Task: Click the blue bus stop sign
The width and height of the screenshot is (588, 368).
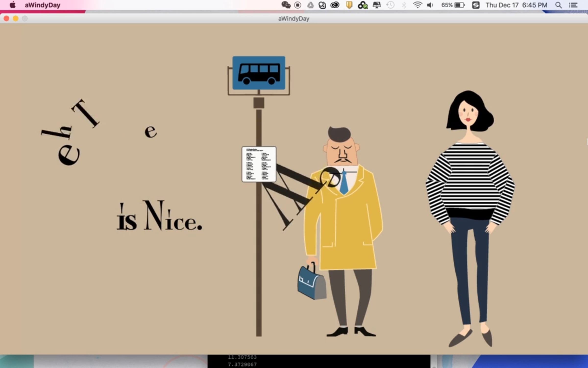Action: tap(259, 73)
